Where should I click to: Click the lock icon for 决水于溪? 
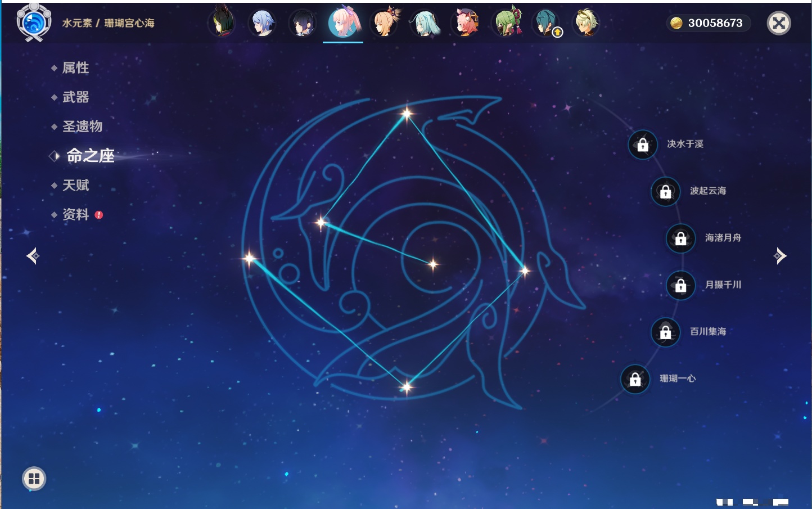[643, 145]
